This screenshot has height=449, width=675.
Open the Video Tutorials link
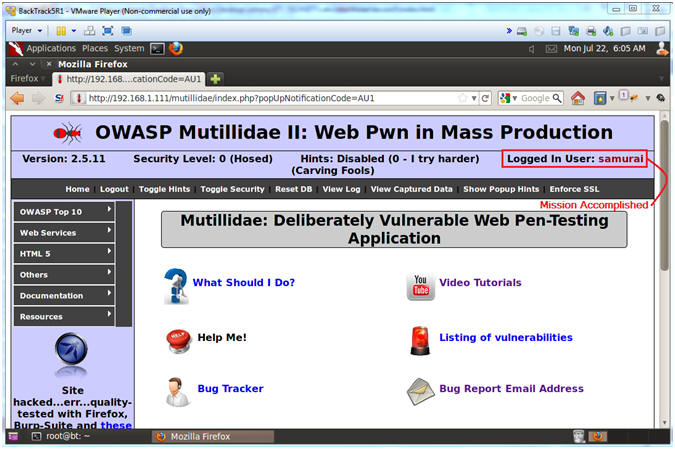[x=480, y=282]
